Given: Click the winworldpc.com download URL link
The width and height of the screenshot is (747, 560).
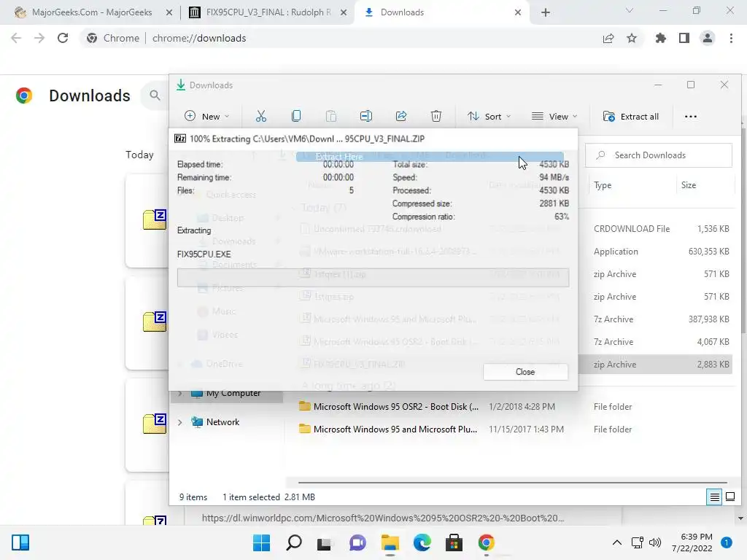Looking at the screenshot, I should (x=382, y=518).
